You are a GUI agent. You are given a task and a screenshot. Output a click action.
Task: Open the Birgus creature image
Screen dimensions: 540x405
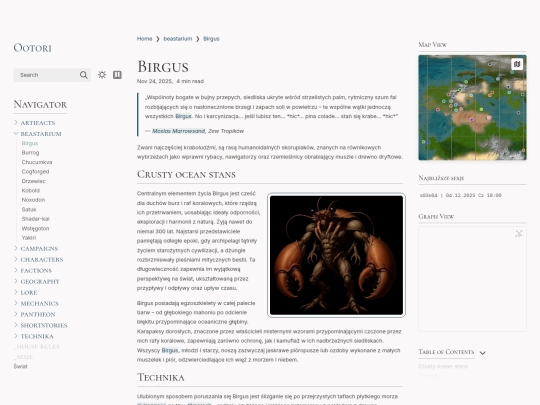click(336, 255)
